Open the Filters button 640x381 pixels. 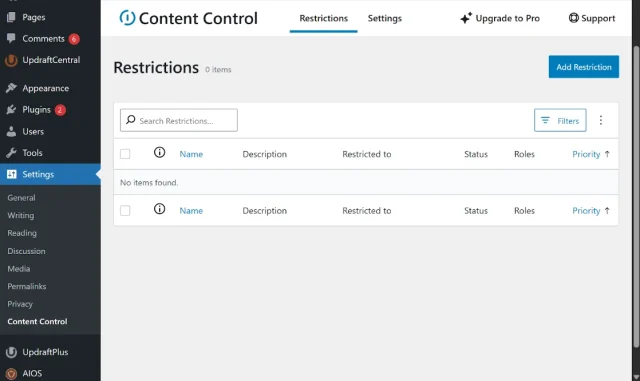(x=560, y=120)
